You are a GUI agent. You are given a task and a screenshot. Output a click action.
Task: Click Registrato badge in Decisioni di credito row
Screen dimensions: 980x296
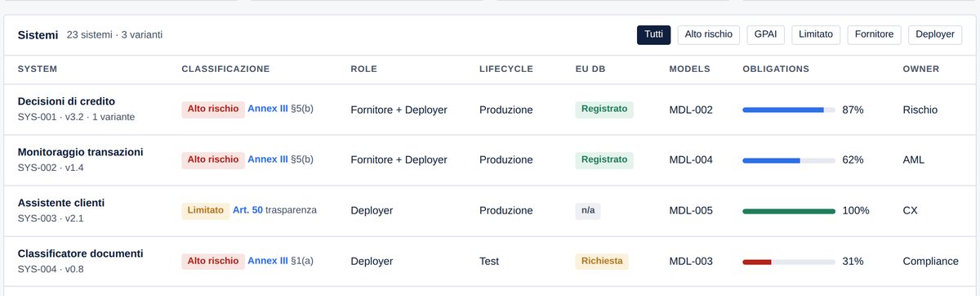tap(604, 110)
